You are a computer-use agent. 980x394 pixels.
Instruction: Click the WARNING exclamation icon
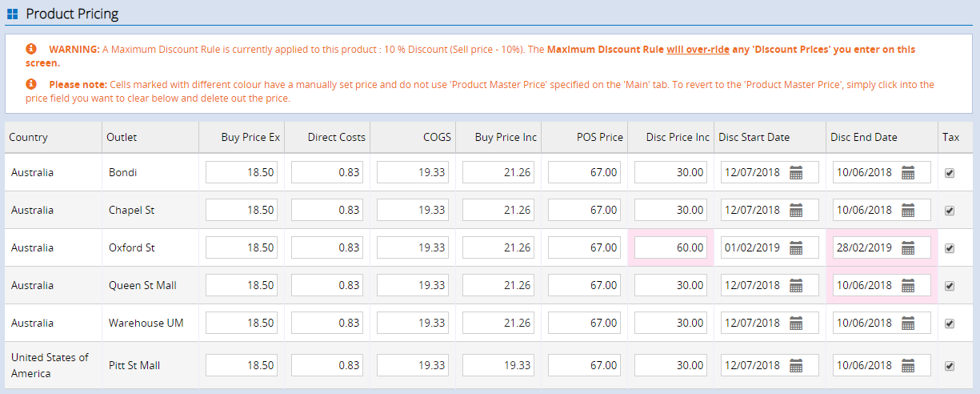(31, 49)
